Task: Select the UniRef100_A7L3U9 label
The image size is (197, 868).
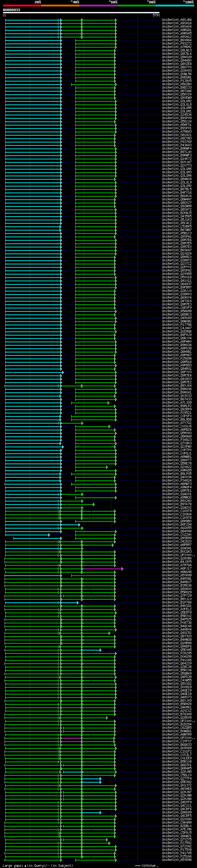Action: [177, 403]
